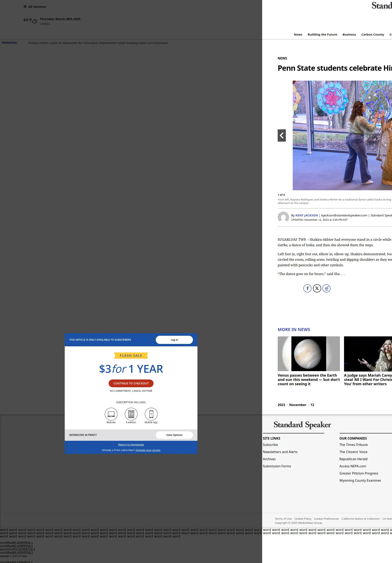Click the Flash Sale banner

coord(131,356)
